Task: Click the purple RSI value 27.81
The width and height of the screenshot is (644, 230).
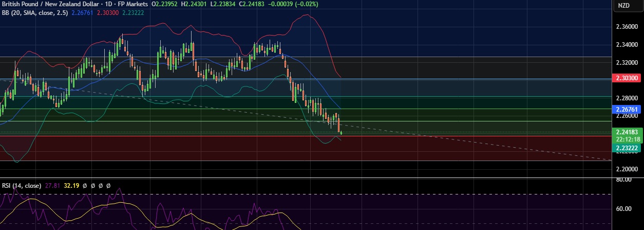Action: pos(53,185)
